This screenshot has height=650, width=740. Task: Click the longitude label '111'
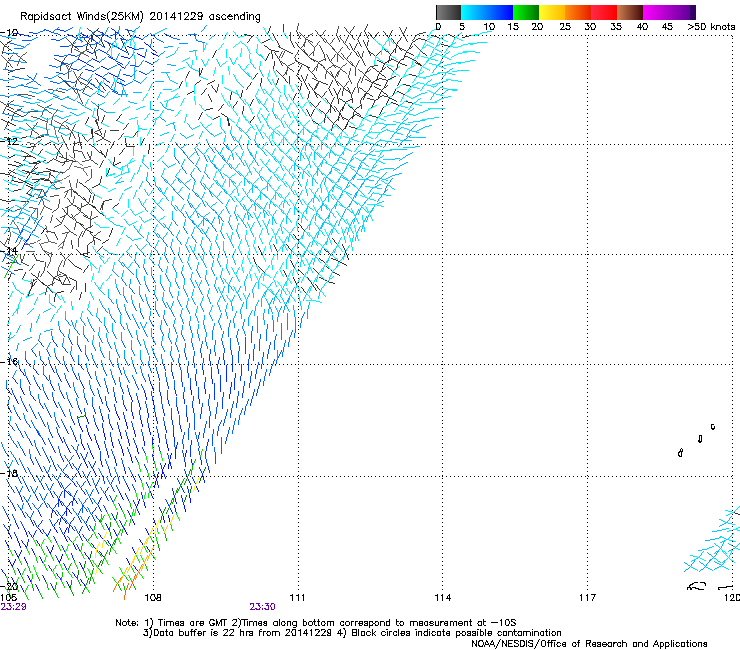297,598
